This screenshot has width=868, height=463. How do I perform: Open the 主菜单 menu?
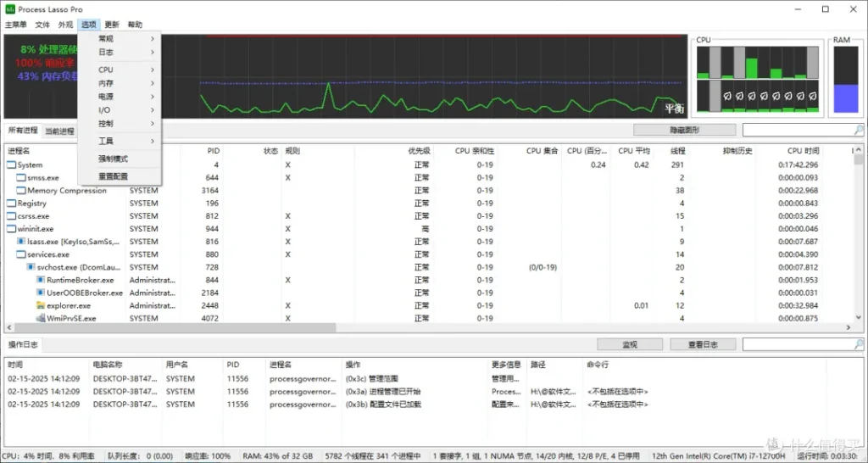(x=15, y=25)
